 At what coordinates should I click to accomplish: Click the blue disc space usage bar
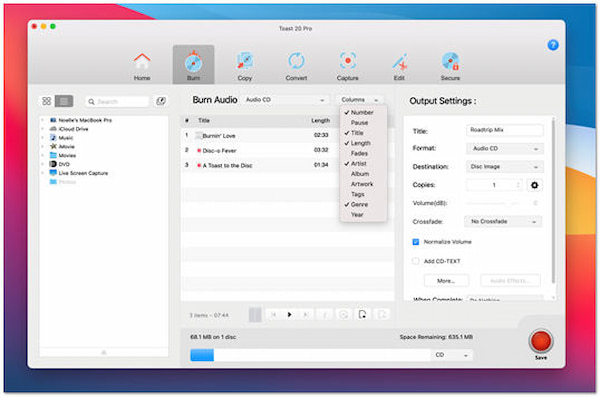202,355
